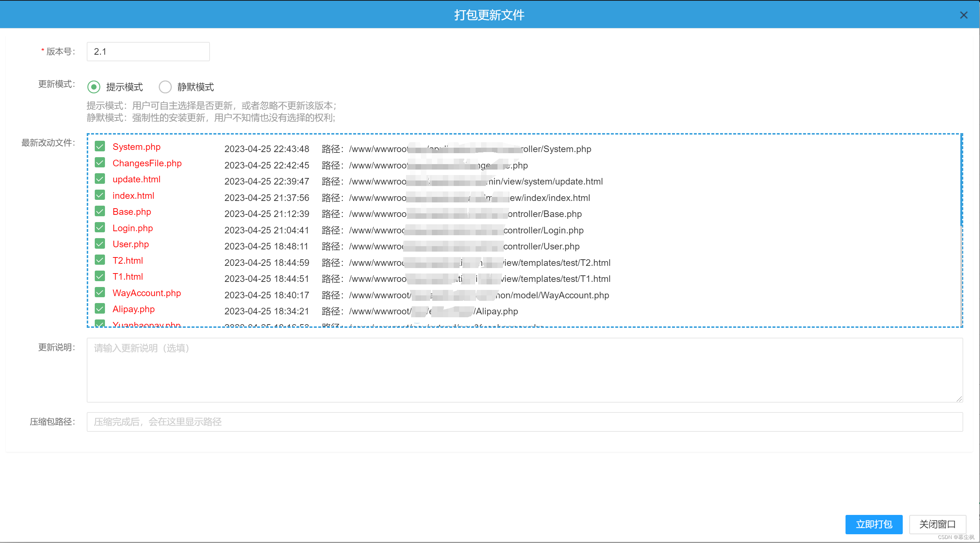The width and height of the screenshot is (980, 543).
Task: Click timestamp 2023-04-25 21:12:39
Action: [x=267, y=214]
